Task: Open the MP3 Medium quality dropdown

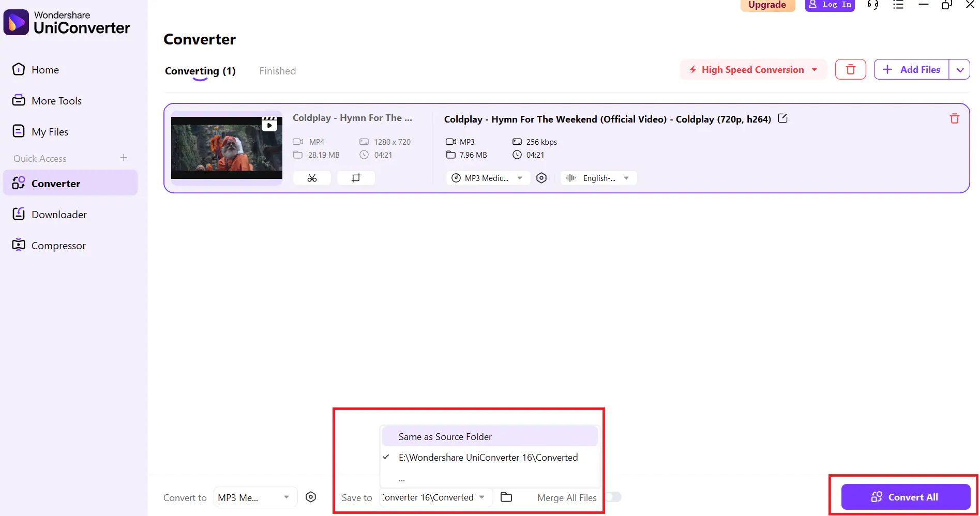Action: coord(488,178)
